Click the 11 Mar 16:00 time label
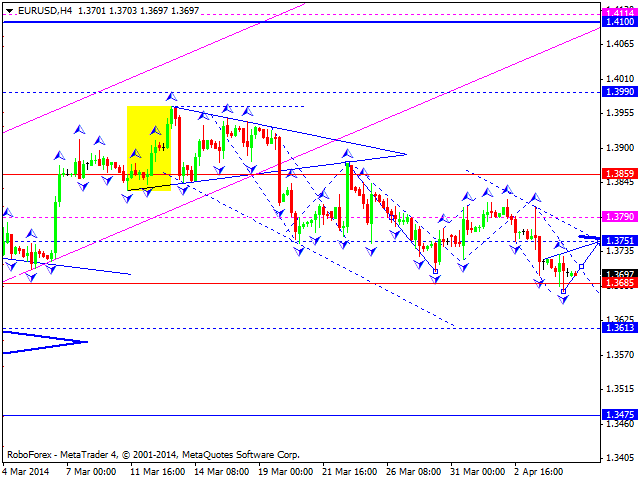 (158, 472)
